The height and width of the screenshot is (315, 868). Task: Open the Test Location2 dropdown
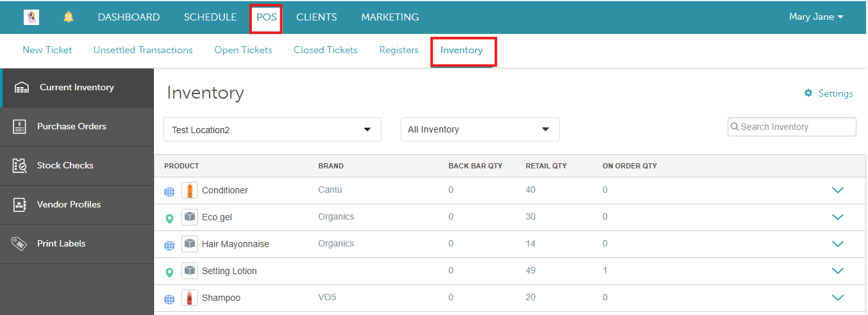pyautogui.click(x=272, y=129)
